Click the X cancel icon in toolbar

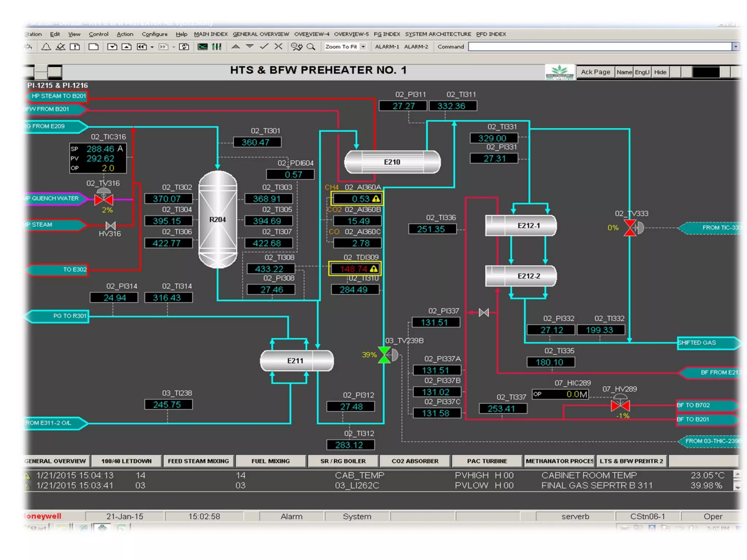coord(278,46)
